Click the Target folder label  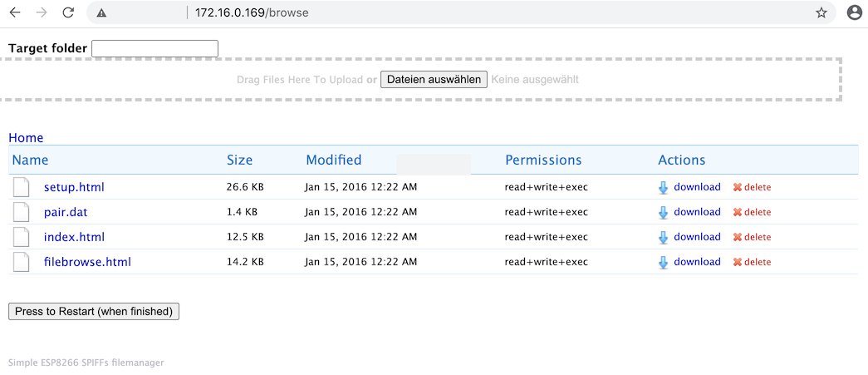pos(47,48)
